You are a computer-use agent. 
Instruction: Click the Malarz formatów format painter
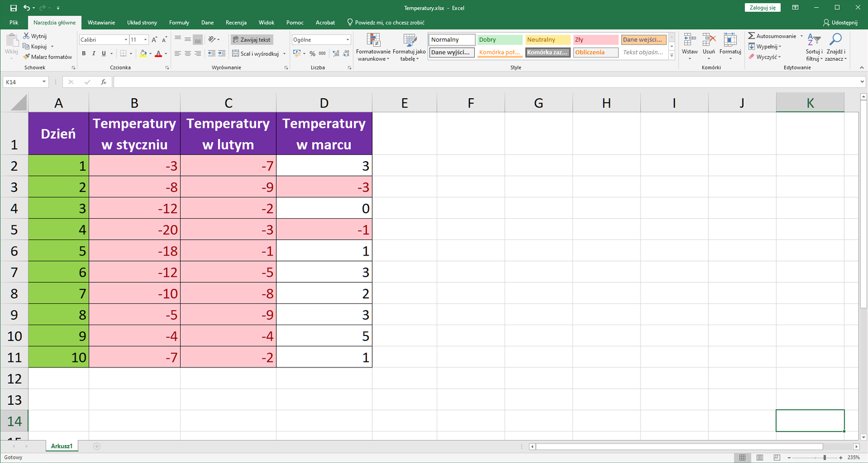coord(48,57)
